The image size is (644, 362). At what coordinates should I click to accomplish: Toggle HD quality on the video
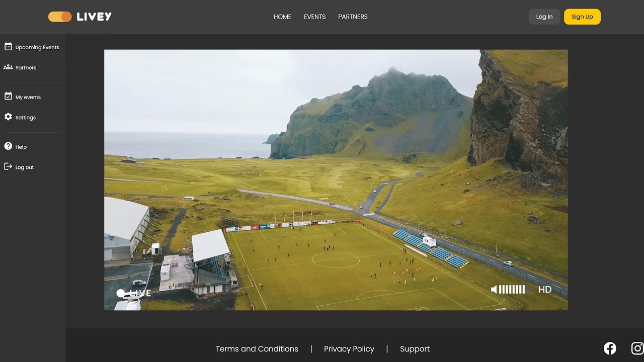point(545,290)
